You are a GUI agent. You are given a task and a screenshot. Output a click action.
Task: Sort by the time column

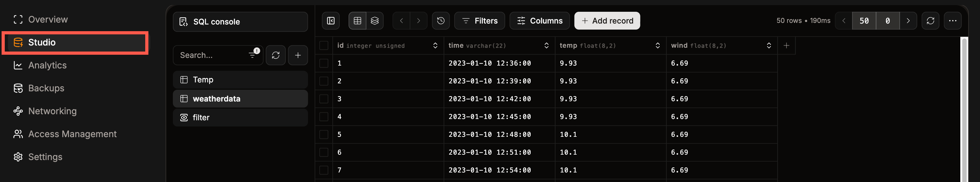tap(546, 46)
